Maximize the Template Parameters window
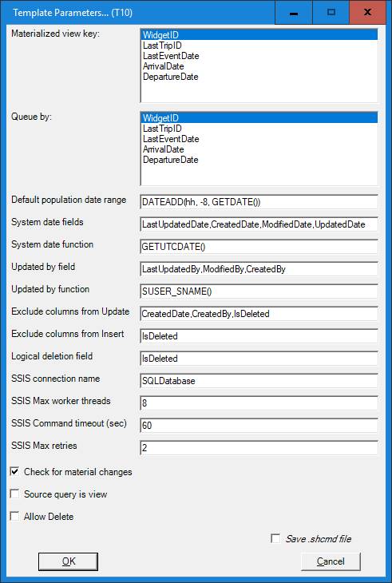The image size is (392, 583). 331,12
